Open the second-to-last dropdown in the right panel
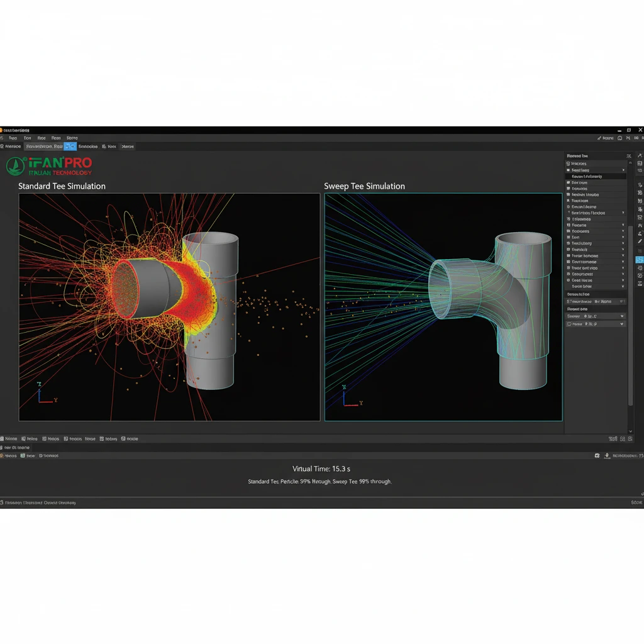644x644 pixels. click(622, 316)
